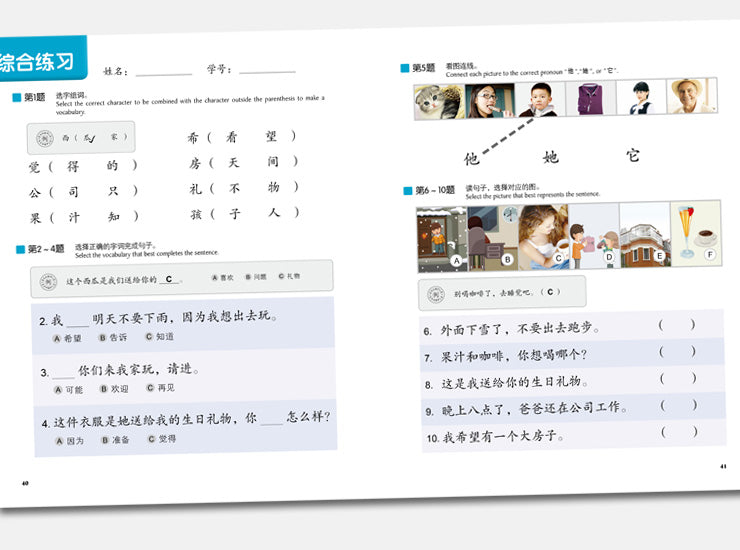Click the 学号 student number blank
The image size is (740, 550).
coord(267,71)
